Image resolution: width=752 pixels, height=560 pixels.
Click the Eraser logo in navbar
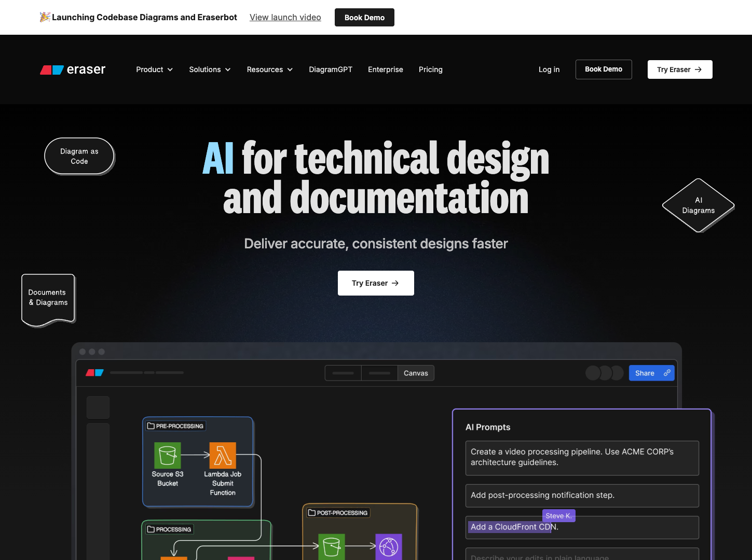tap(73, 69)
